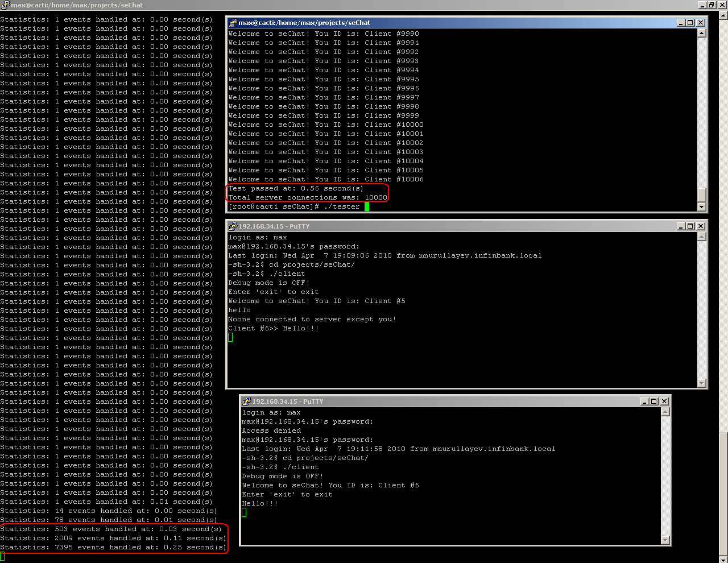Click the title bar text of the tester window

tap(304, 23)
